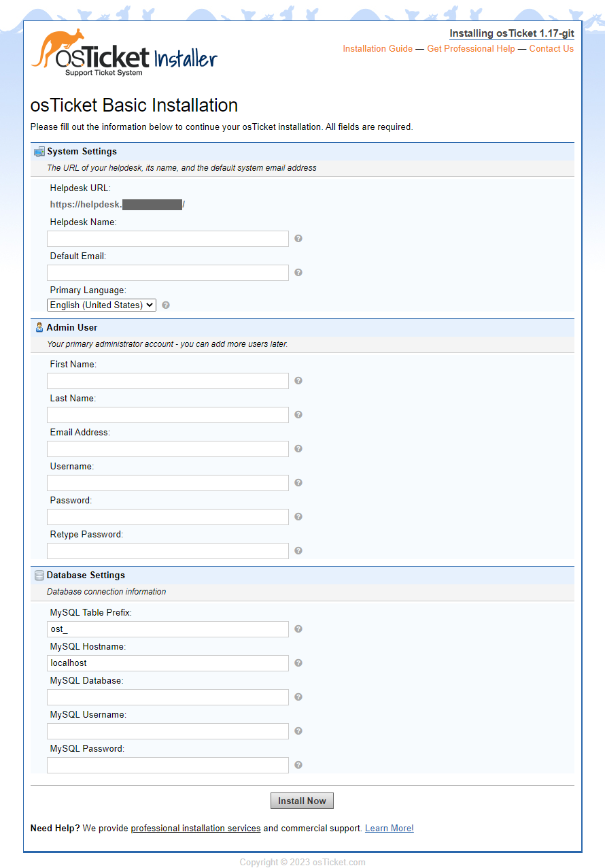Click the help icon beside MySQL Password
605x868 pixels.
(298, 765)
